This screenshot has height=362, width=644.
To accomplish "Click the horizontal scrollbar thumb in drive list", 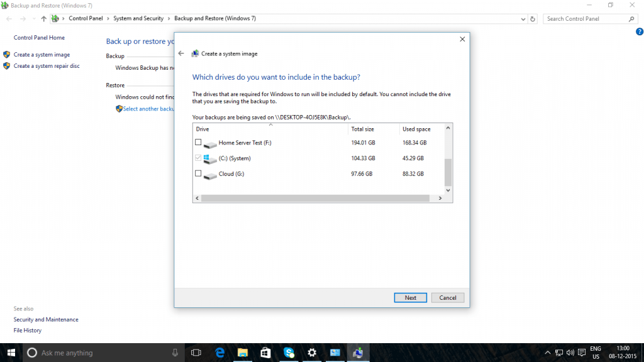I will (x=315, y=198).
